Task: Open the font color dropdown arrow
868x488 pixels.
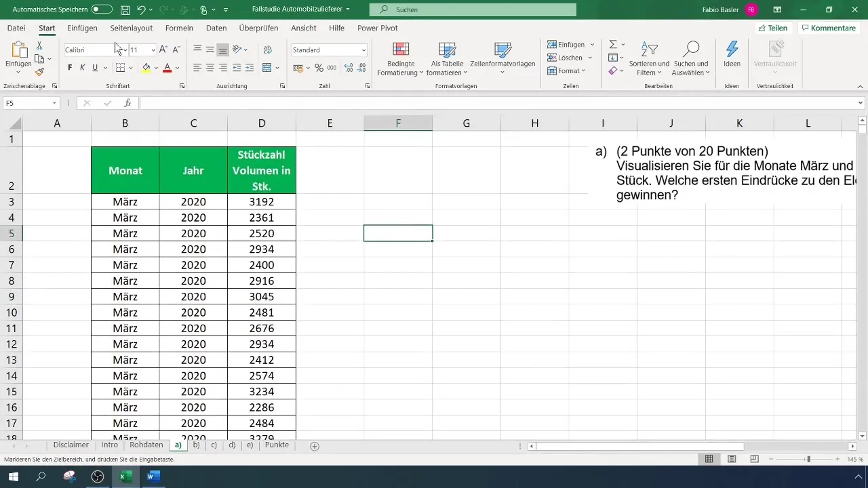Action: (177, 68)
